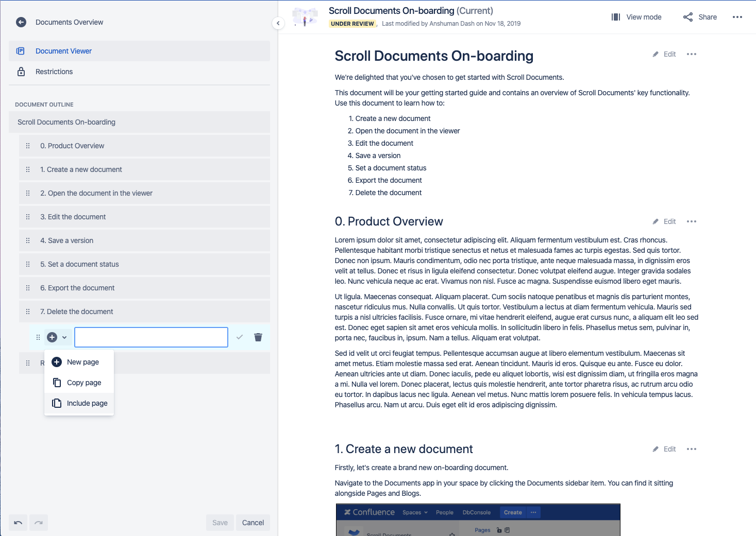Click the trash icon to delete new entry

pos(258,337)
